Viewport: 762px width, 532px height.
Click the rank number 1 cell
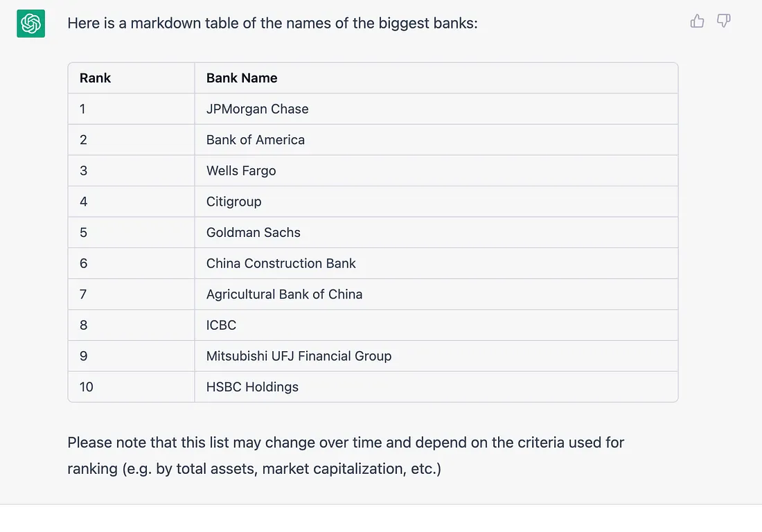click(x=131, y=109)
